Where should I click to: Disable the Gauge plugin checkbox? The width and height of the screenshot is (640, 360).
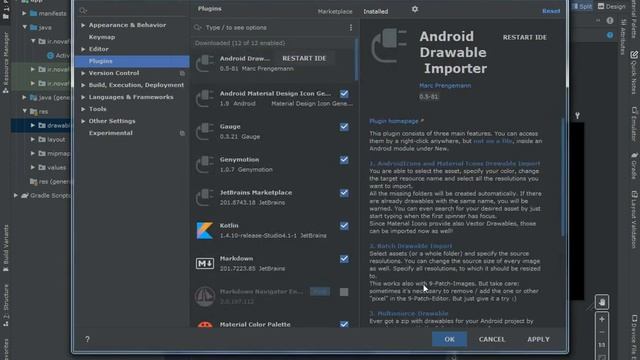(344, 127)
